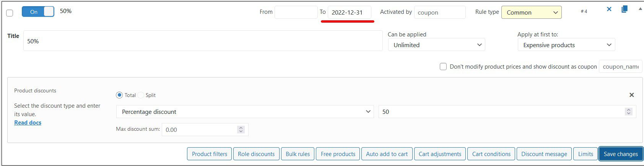The height and width of the screenshot is (166, 644).
Task: Open the Cart conditions section
Action: (491, 154)
